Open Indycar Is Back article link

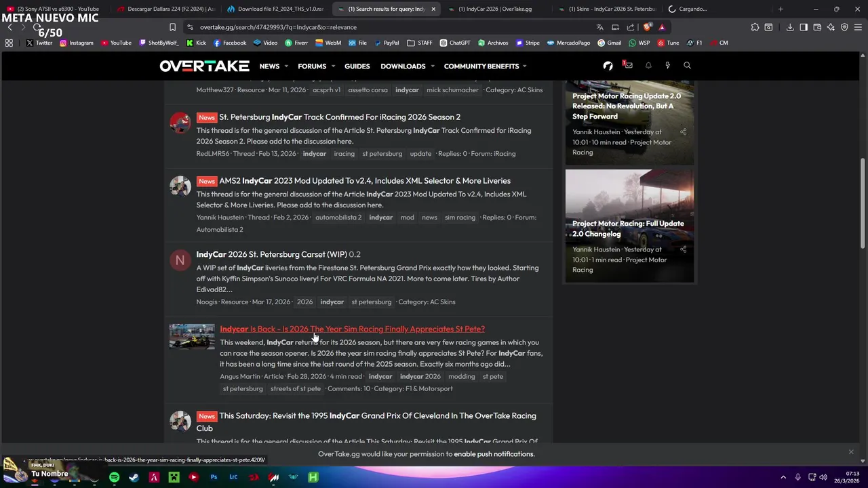coord(352,329)
